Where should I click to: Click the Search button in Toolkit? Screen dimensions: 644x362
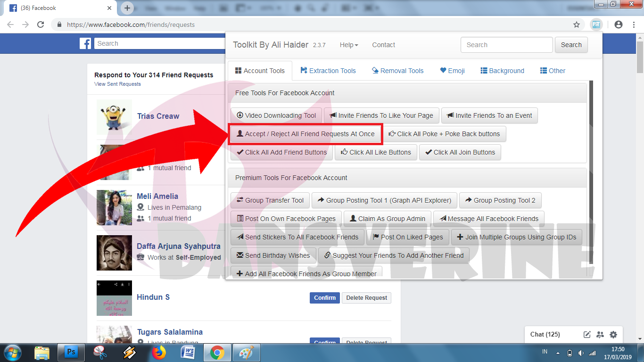coord(571,45)
